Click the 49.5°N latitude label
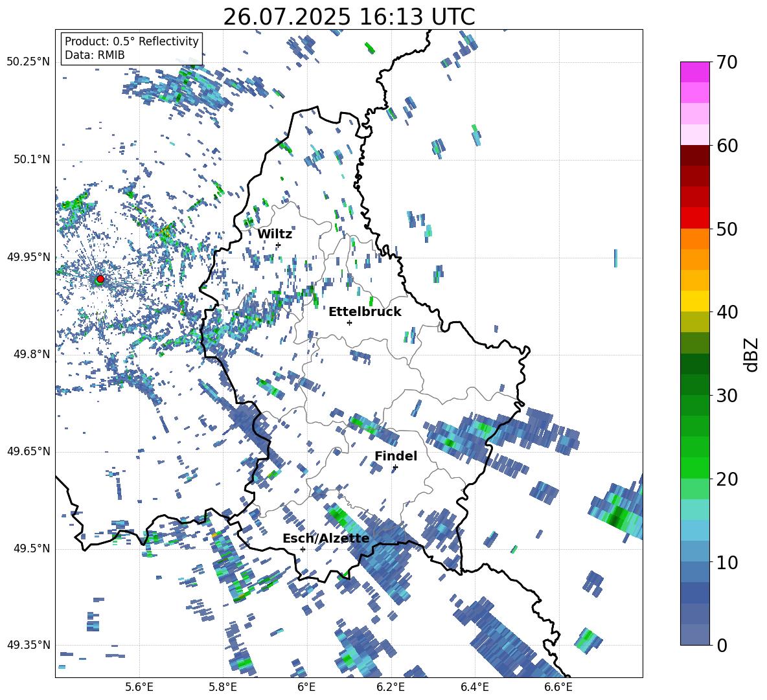 (32, 548)
